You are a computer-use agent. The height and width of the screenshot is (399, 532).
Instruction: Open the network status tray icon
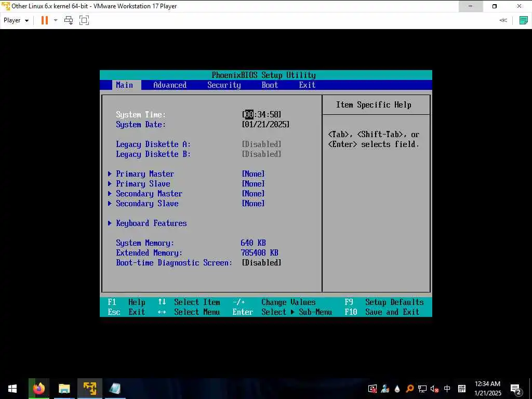pos(422,389)
